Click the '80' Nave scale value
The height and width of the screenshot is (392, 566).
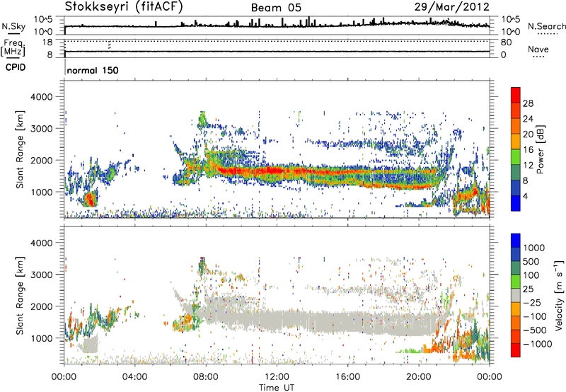pos(506,42)
